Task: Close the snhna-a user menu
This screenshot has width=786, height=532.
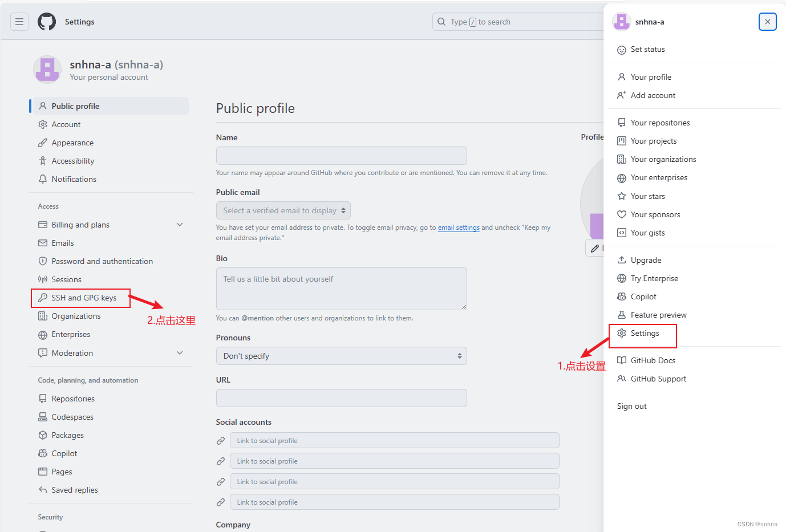Action: coord(768,22)
